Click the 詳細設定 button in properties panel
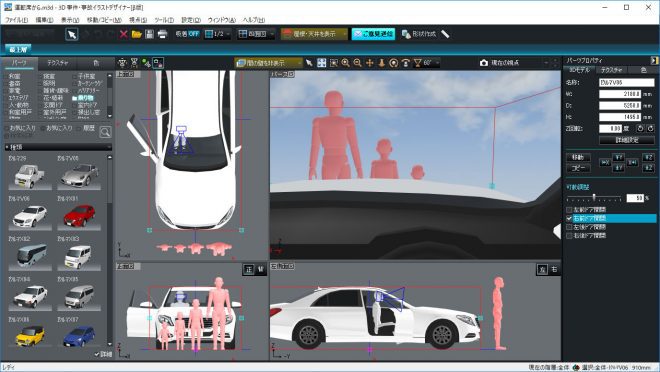Viewport: 660px width, 372px height. [x=627, y=140]
